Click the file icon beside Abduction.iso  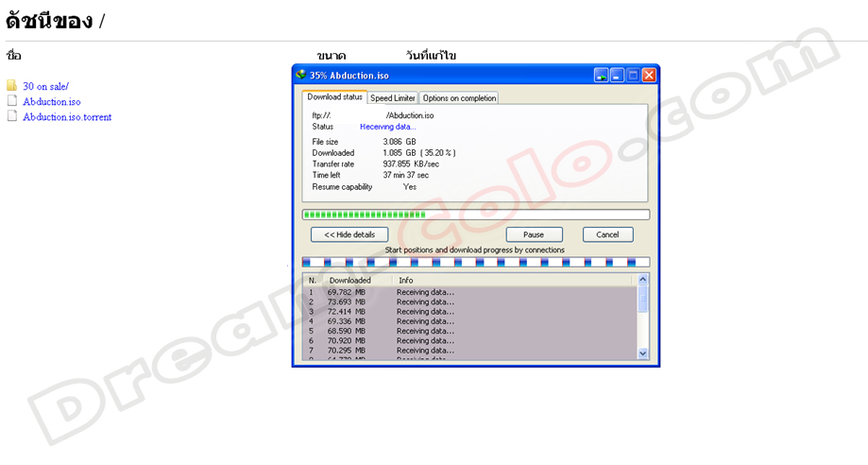(x=12, y=100)
